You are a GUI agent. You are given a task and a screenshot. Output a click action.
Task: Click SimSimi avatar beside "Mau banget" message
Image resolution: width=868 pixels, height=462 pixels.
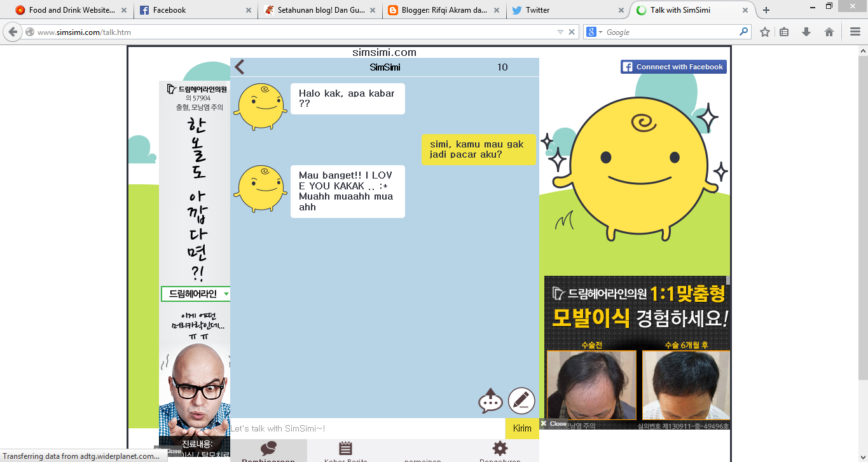point(259,189)
